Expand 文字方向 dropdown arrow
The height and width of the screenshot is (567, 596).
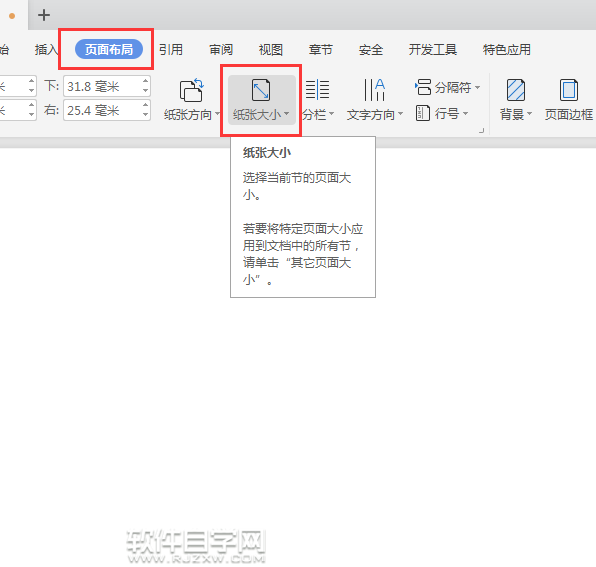tap(400, 114)
